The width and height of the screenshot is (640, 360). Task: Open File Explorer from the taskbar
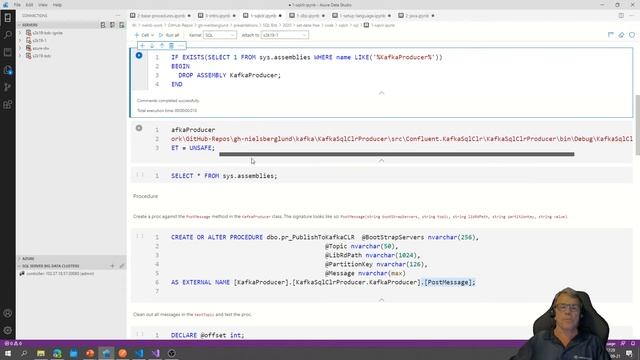(41, 353)
